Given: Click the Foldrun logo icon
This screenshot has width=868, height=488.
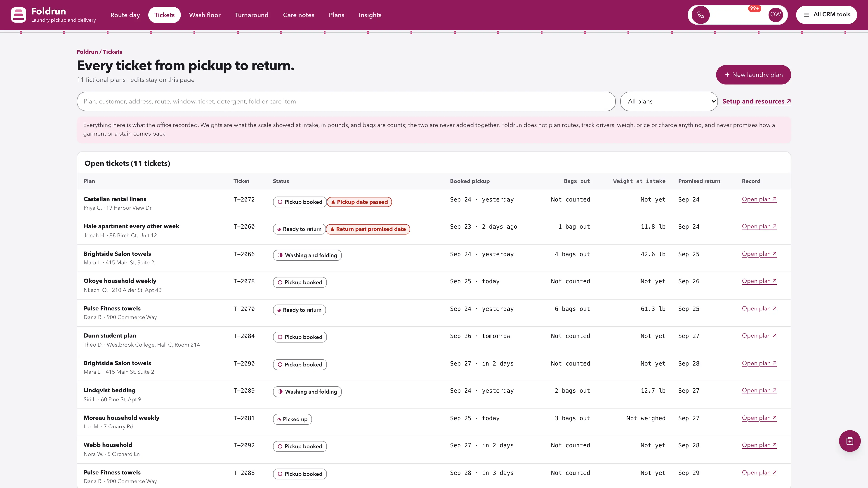Looking at the screenshot, I should tap(18, 15).
